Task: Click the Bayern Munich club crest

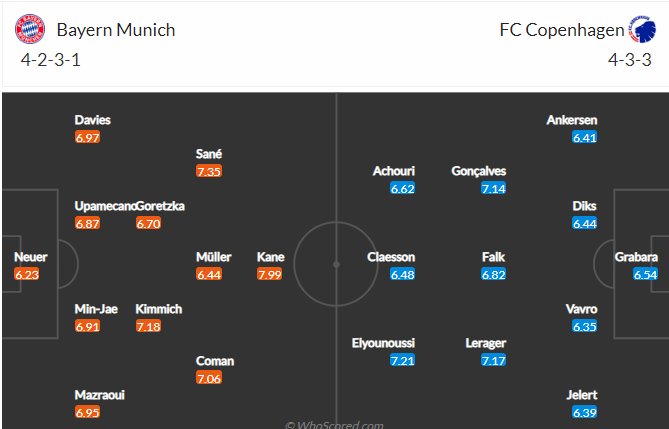Action: pyautogui.click(x=30, y=29)
